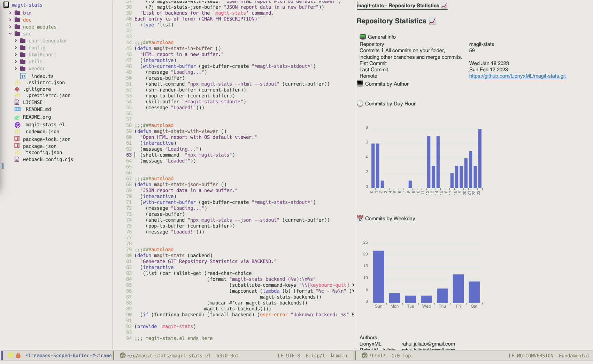This screenshot has width=593, height=364.
Task: Select index.ts in the file tree
Action: tap(43, 76)
